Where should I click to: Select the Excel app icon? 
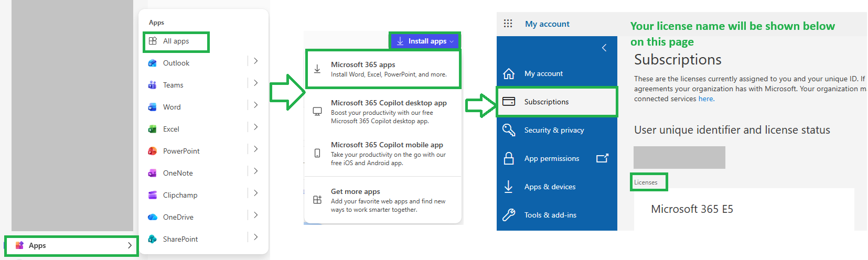(x=153, y=129)
